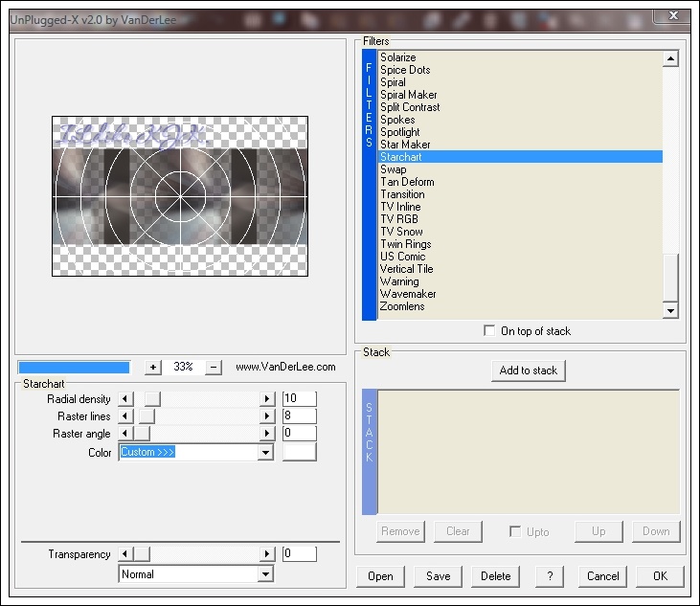The width and height of the screenshot is (700, 606).
Task: Click right arrow of Raster angle slider
Action: 267,435
